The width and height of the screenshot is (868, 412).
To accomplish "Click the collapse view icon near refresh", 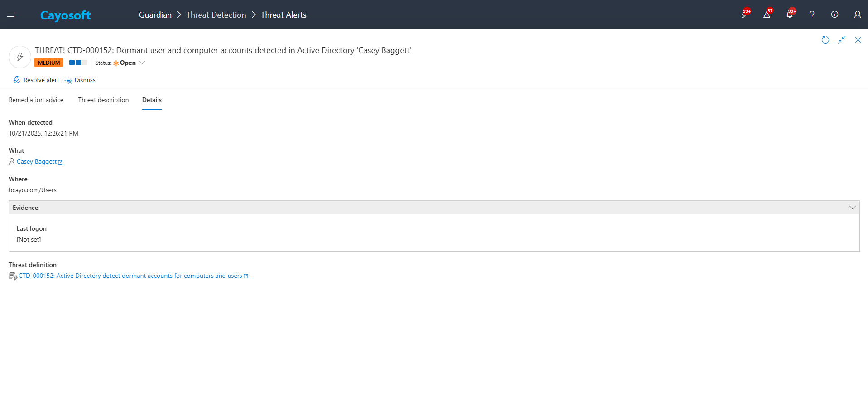I will click(842, 40).
